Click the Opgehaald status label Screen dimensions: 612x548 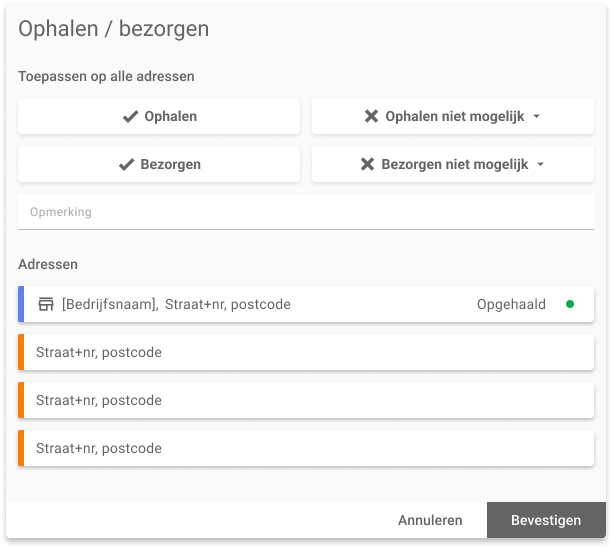[511, 304]
